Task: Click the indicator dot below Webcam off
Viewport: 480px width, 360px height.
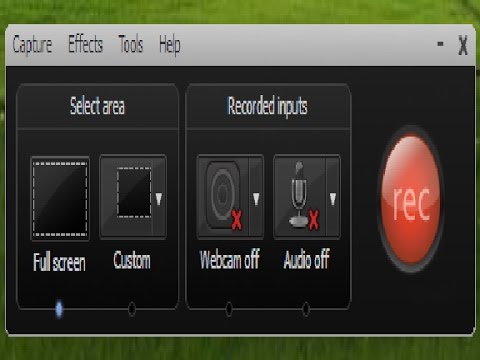Action: tap(229, 309)
